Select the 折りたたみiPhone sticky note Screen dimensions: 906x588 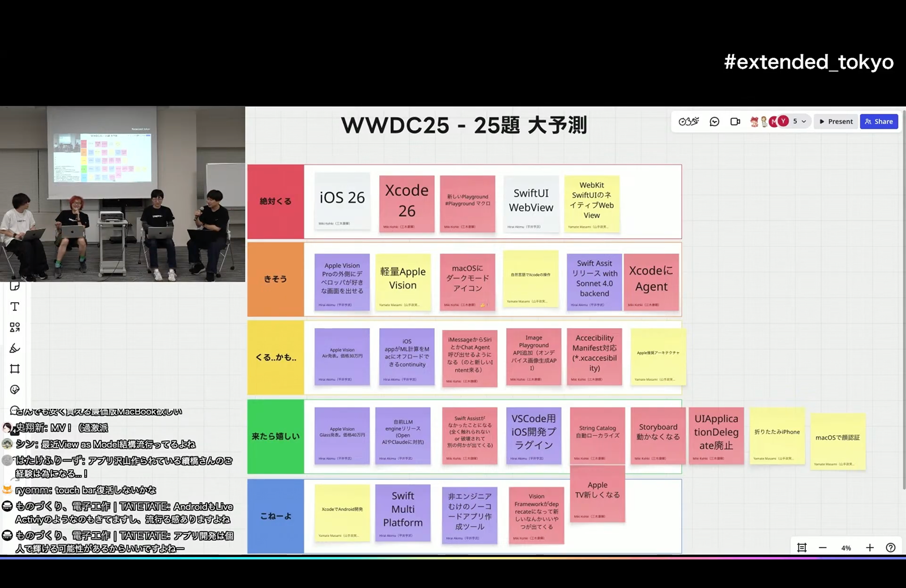[777, 435]
